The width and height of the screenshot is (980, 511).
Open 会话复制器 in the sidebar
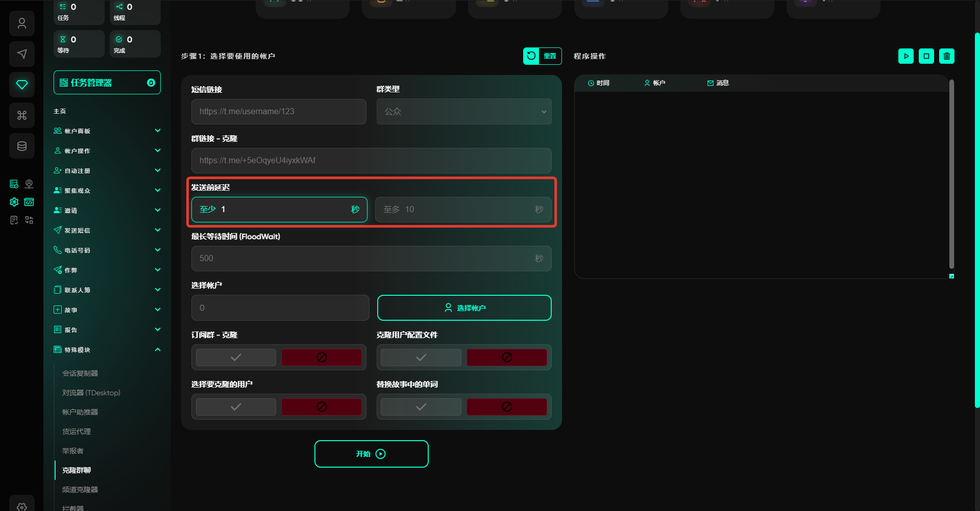tap(80, 373)
